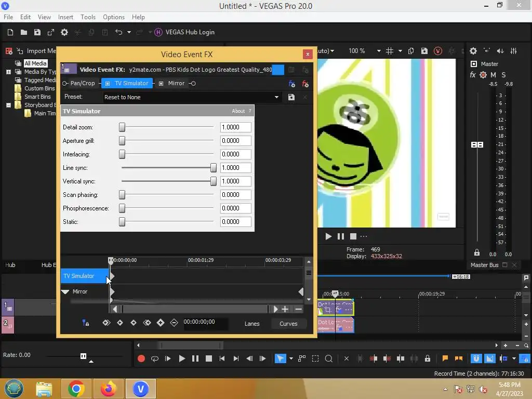Image resolution: width=532 pixels, height=399 pixels.
Task: Click the Vertical sync value field
Action: (235, 181)
